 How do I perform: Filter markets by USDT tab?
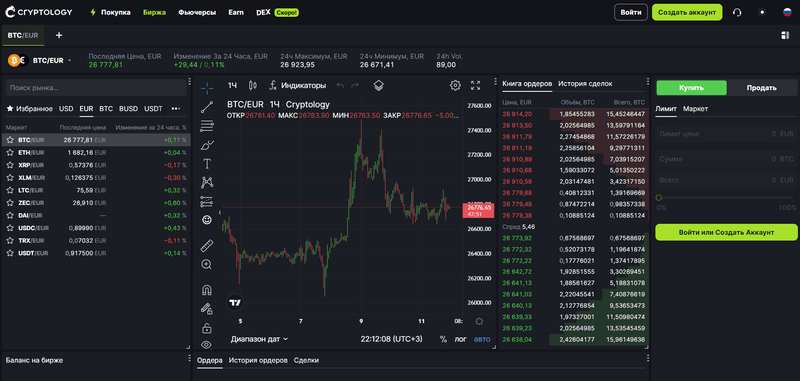(153, 109)
